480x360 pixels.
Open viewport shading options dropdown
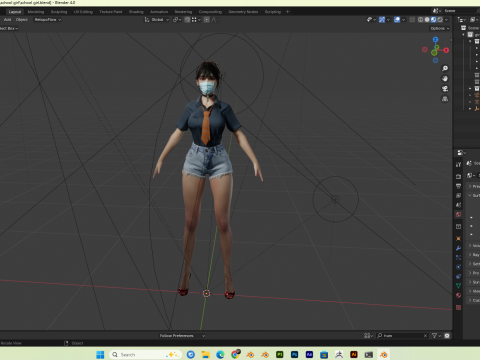point(446,20)
